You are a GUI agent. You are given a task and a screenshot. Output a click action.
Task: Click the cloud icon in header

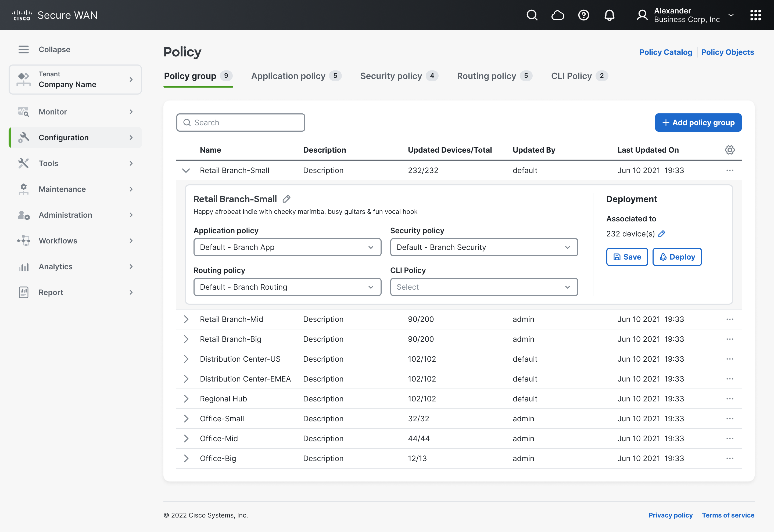(x=558, y=15)
